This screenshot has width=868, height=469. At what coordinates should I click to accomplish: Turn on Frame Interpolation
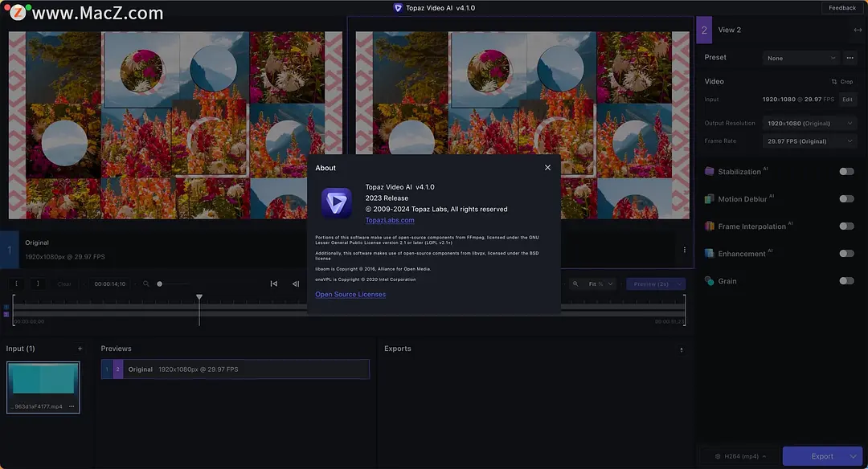point(846,226)
